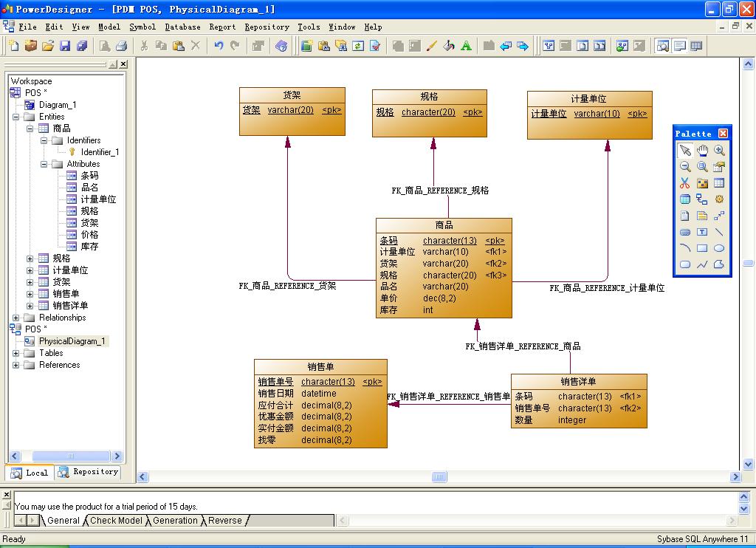Expand the Relationships folder
This screenshot has height=548, width=756.
point(16,318)
